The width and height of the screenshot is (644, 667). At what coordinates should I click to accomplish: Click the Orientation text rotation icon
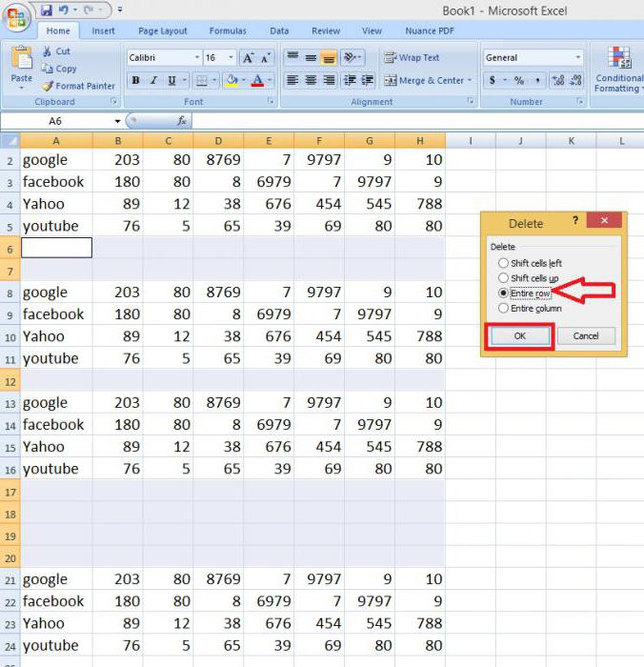pos(352,57)
